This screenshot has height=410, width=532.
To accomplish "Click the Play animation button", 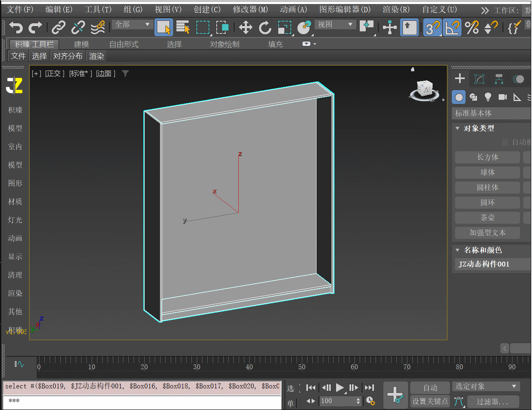I will coord(340,388).
